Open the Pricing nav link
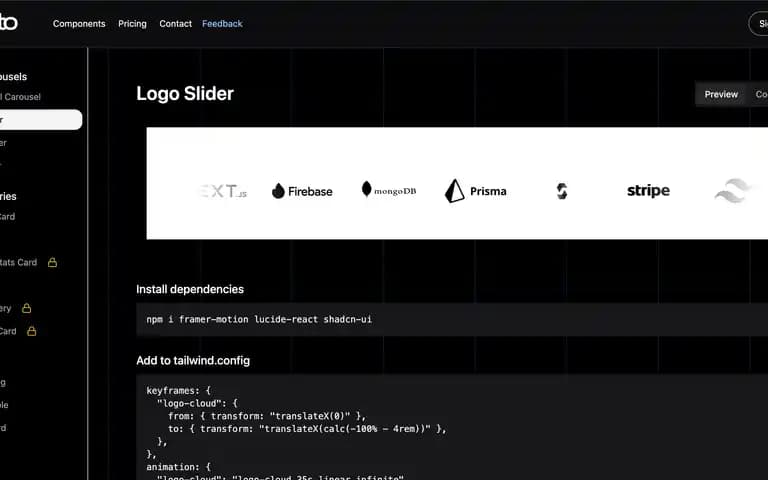 (132, 24)
